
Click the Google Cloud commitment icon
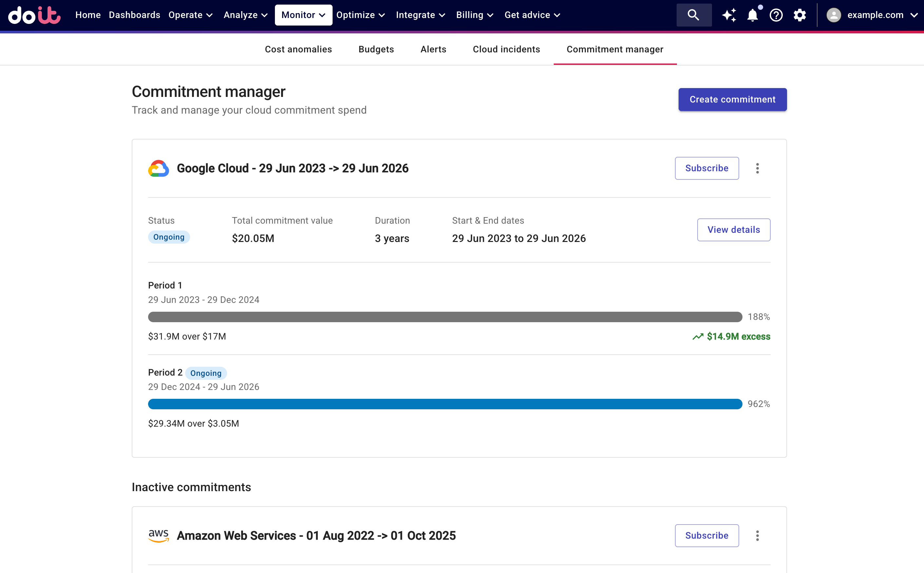(159, 168)
